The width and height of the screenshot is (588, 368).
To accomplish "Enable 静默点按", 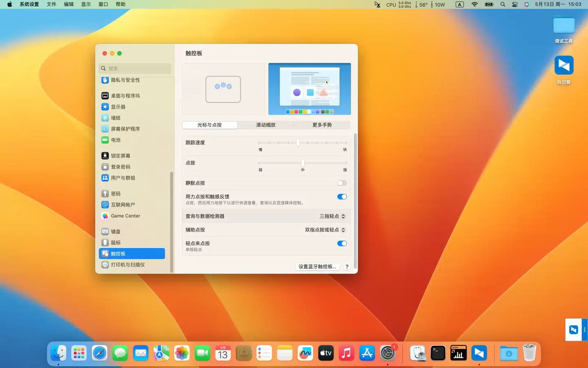I will coord(342,183).
